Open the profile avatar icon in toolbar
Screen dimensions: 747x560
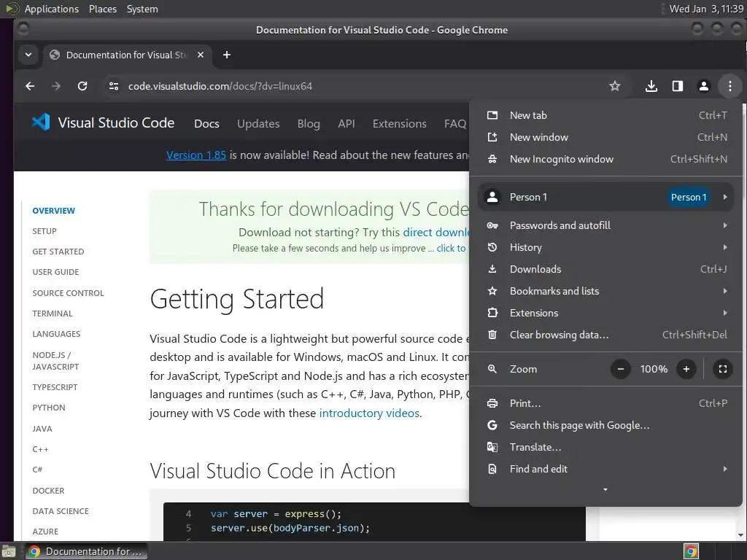[x=704, y=86]
